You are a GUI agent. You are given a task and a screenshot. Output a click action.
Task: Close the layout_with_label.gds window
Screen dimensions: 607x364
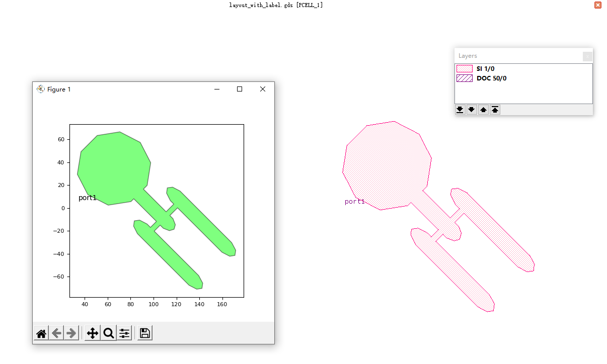597,5
